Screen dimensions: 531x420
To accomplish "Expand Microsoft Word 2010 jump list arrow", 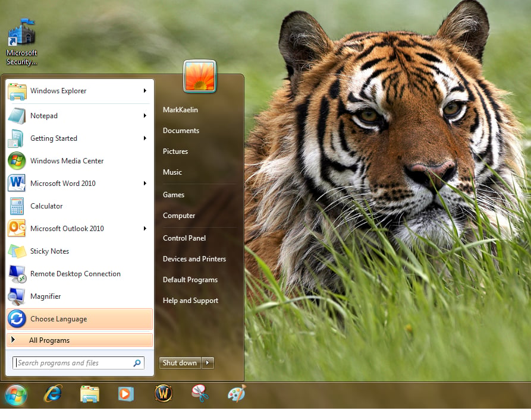I will [145, 184].
